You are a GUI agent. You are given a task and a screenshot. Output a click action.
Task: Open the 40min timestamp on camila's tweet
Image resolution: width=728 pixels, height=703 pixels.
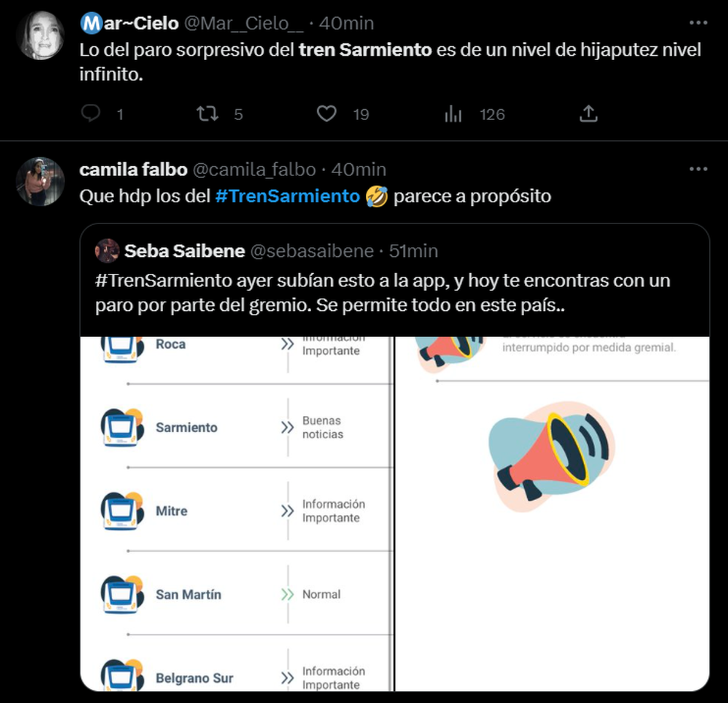point(359,169)
